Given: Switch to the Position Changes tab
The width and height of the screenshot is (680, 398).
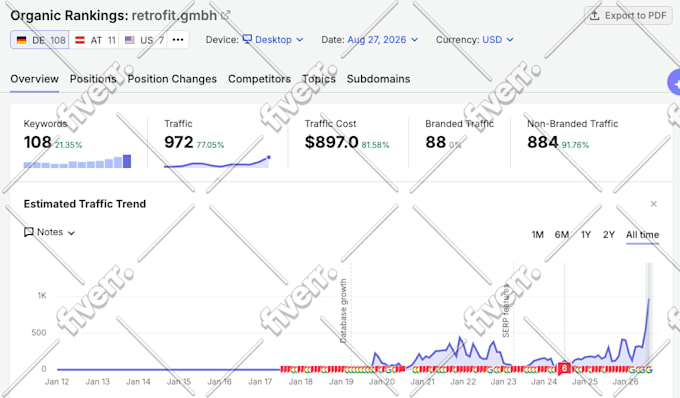Looking at the screenshot, I should (172, 79).
